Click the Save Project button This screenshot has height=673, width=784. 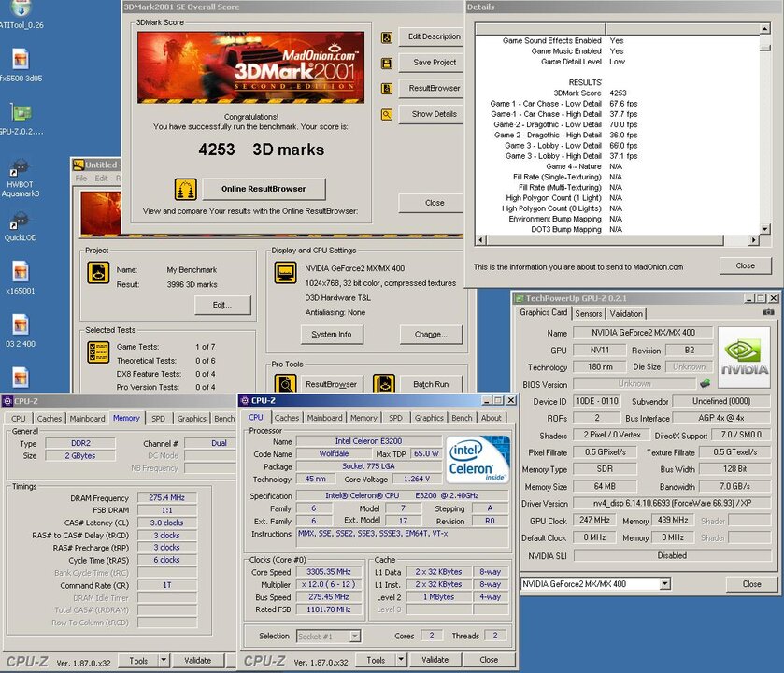point(434,63)
